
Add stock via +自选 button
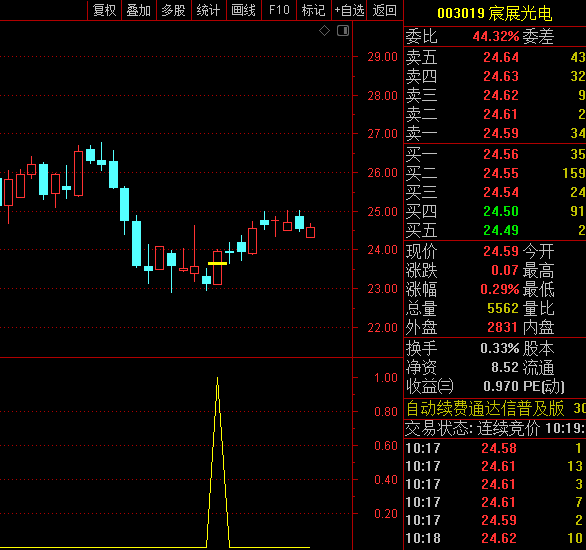[349, 10]
